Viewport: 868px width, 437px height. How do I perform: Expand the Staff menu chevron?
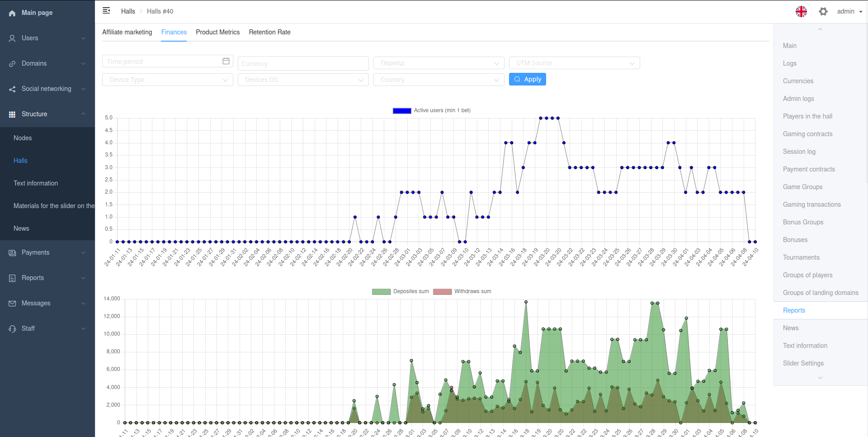pyautogui.click(x=83, y=329)
